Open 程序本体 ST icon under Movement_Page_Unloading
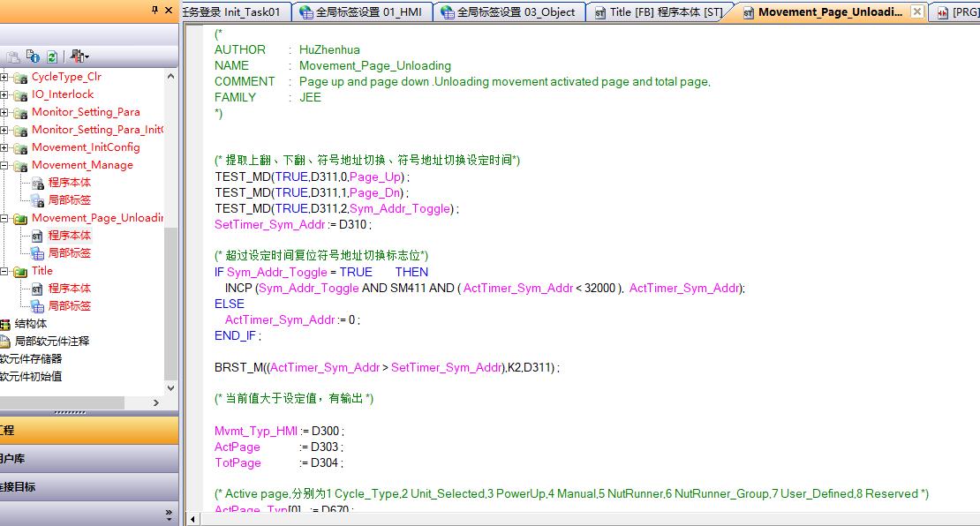The width and height of the screenshot is (980, 526). [37, 236]
